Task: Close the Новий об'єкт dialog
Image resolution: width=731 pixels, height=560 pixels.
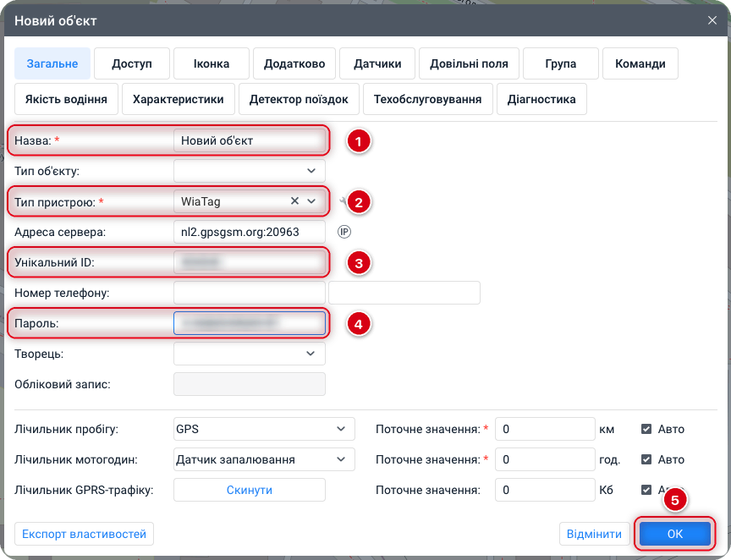Action: [x=712, y=20]
